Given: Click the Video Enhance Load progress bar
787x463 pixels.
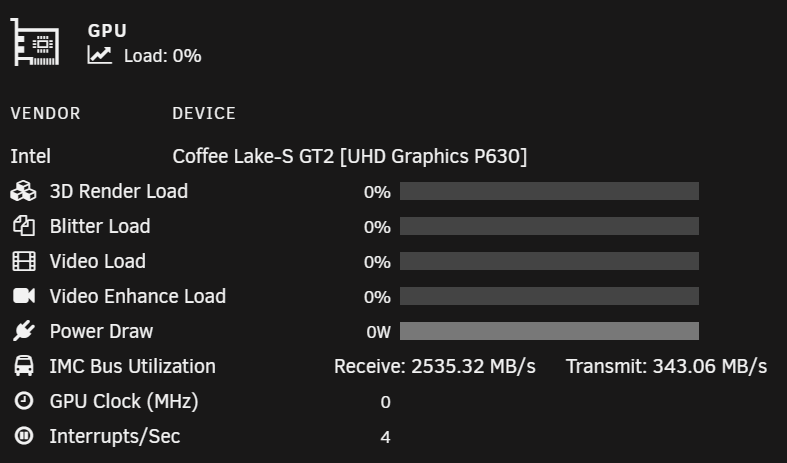Looking at the screenshot, I should [549, 296].
